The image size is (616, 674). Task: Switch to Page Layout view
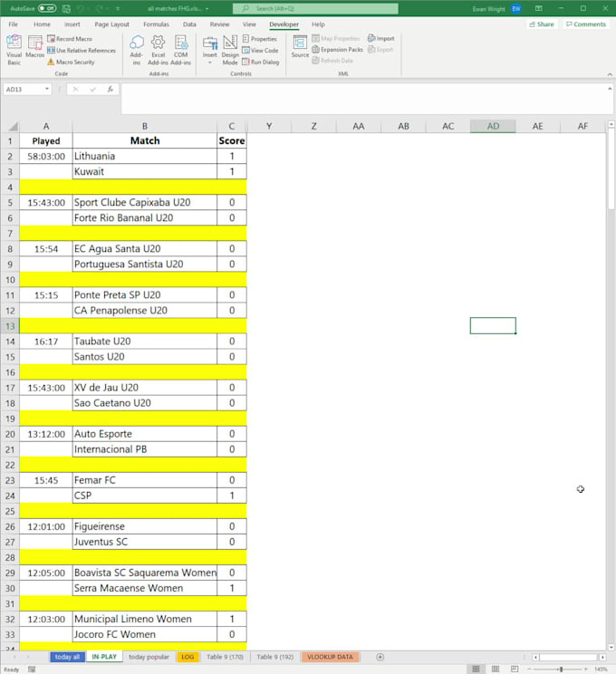point(496,669)
